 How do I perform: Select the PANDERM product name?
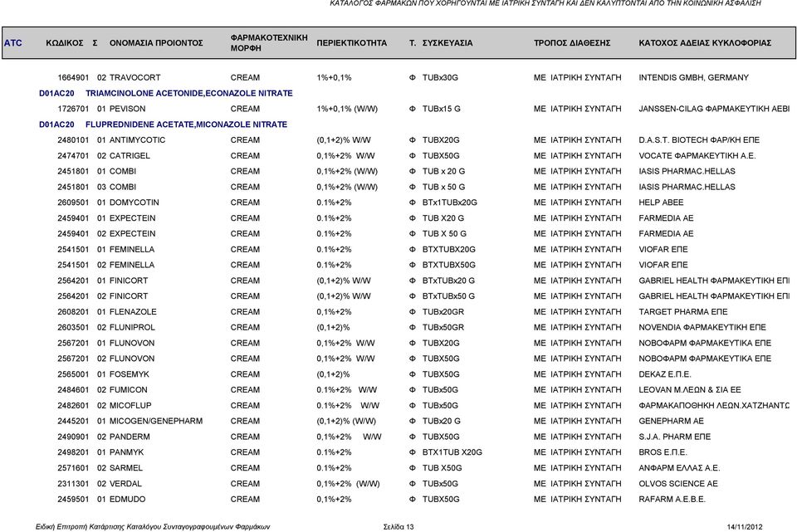(x=130, y=437)
